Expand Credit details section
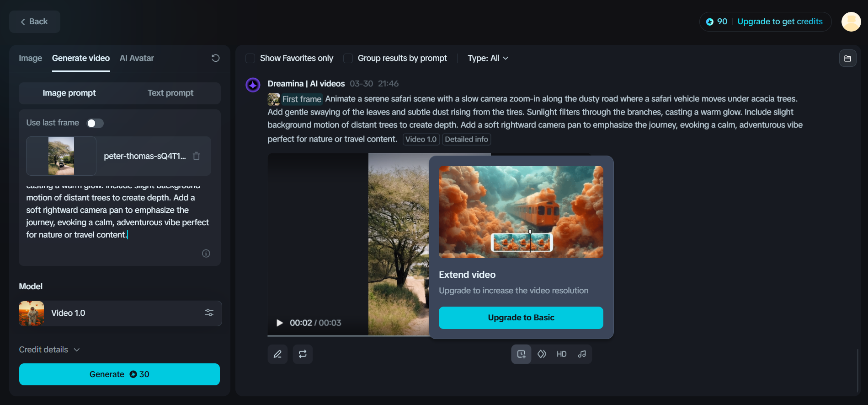Screen dimensions: 868x405 click(x=49, y=350)
